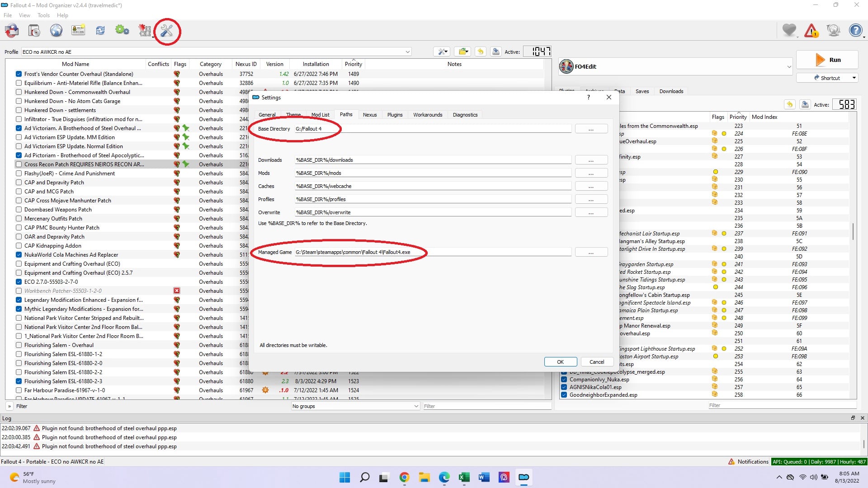The height and width of the screenshot is (488, 868).
Task: Open the Tools puzzle-piece icon
Action: coord(145,31)
